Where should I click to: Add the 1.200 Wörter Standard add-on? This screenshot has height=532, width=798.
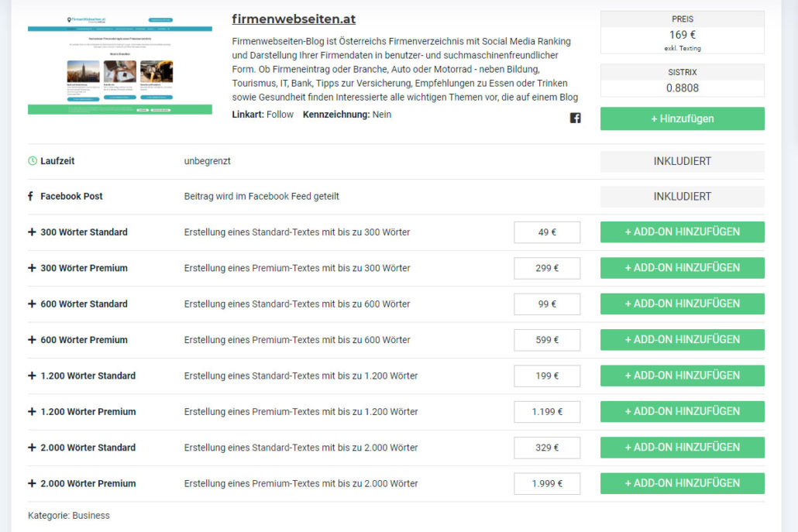[x=682, y=376]
